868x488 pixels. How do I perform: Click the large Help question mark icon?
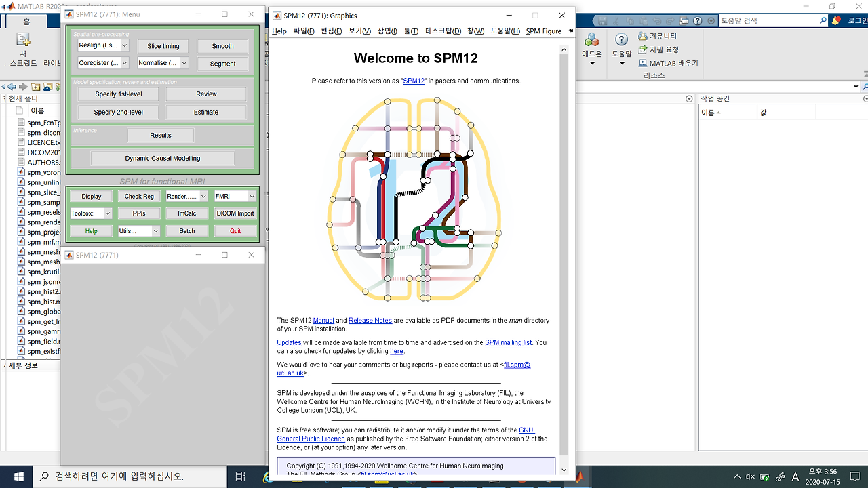coord(621,40)
